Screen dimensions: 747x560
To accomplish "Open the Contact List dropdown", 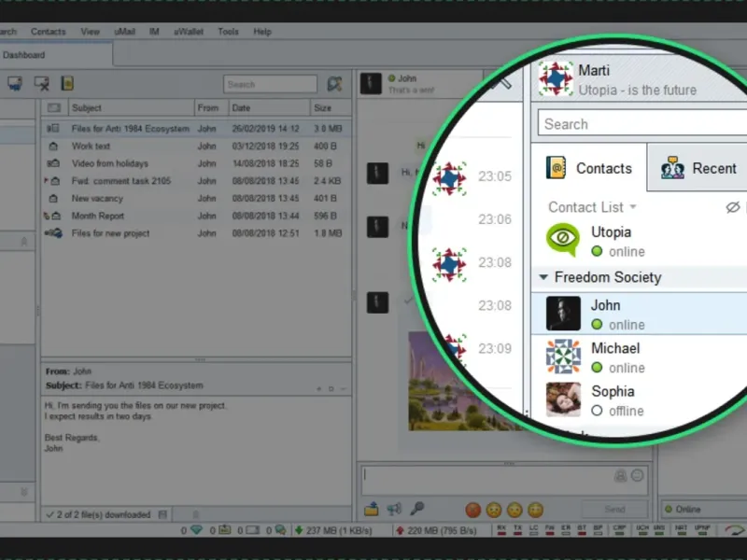I will click(592, 207).
